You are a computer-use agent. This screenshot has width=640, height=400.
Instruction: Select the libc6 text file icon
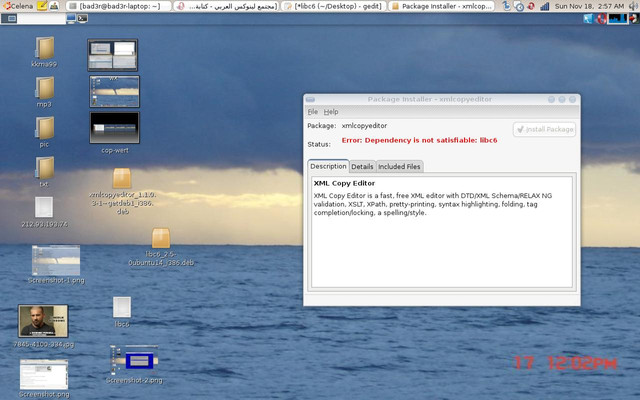click(122, 312)
